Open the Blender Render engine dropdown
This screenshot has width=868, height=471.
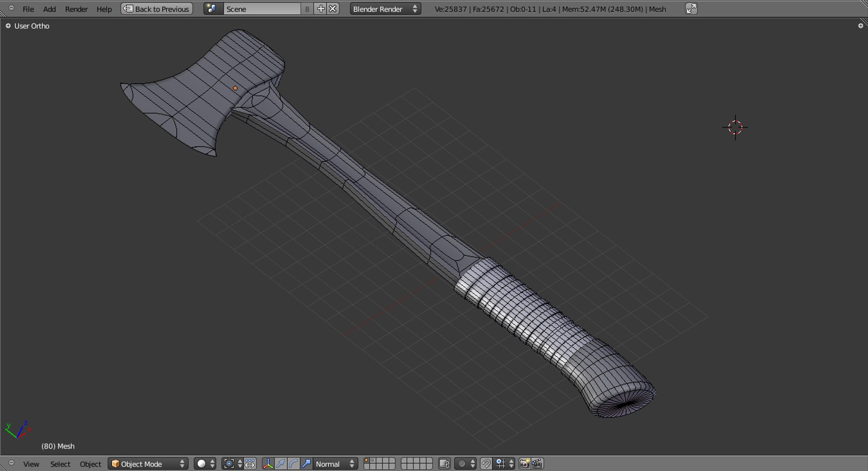point(385,9)
